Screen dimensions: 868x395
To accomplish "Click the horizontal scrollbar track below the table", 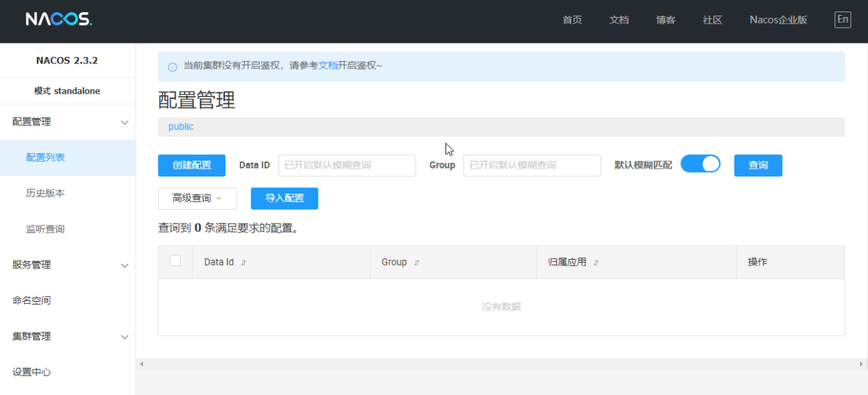I will click(x=498, y=364).
